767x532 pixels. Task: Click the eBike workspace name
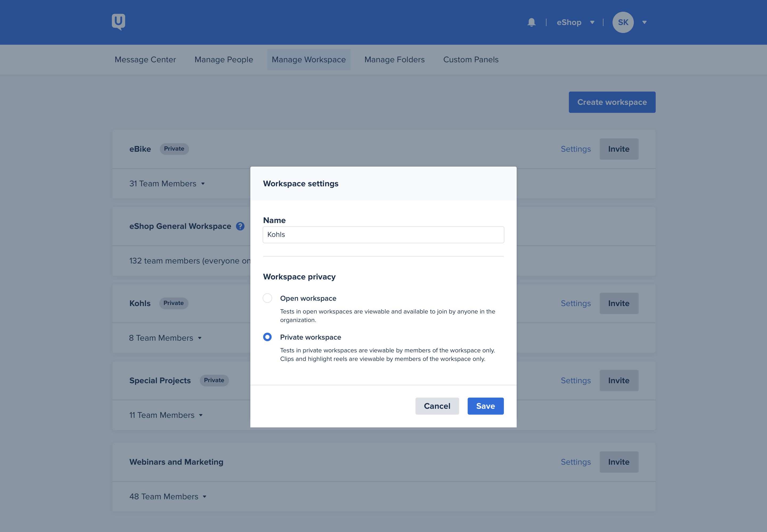(140, 149)
